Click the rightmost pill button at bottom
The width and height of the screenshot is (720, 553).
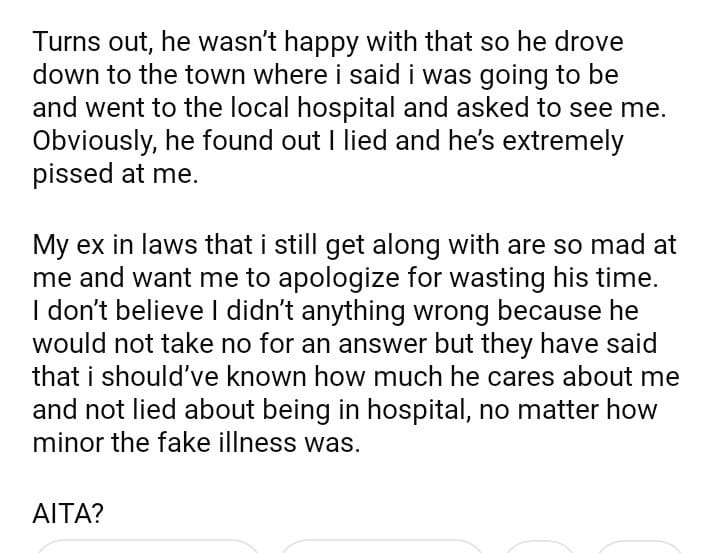pos(637,546)
